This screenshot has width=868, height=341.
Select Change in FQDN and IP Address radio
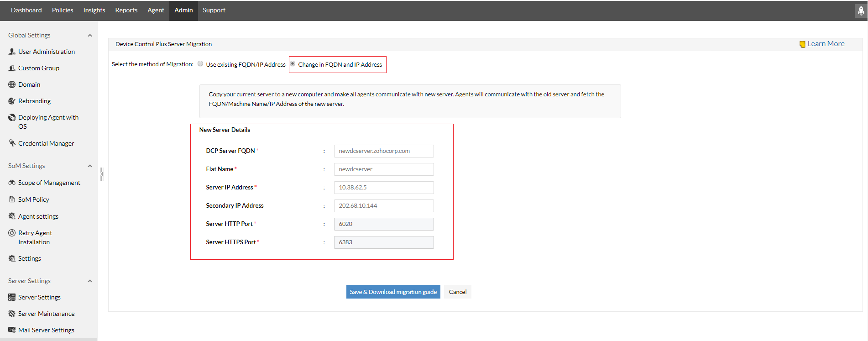293,64
